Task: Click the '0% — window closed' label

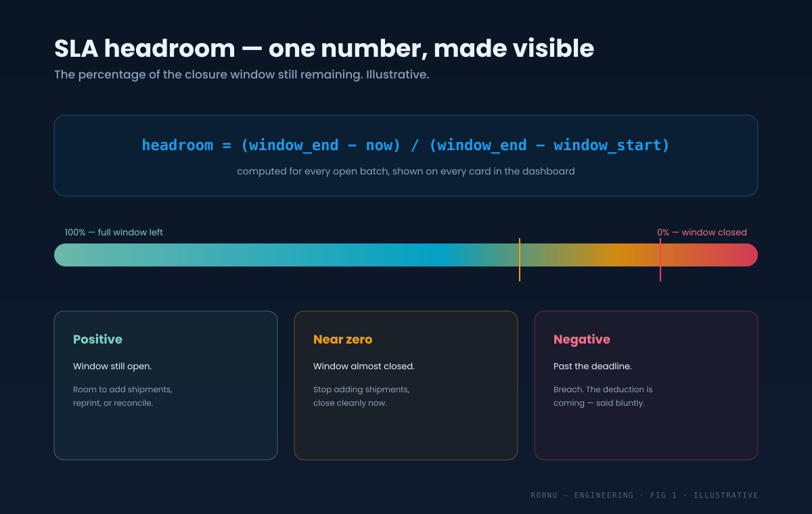Action: click(702, 232)
